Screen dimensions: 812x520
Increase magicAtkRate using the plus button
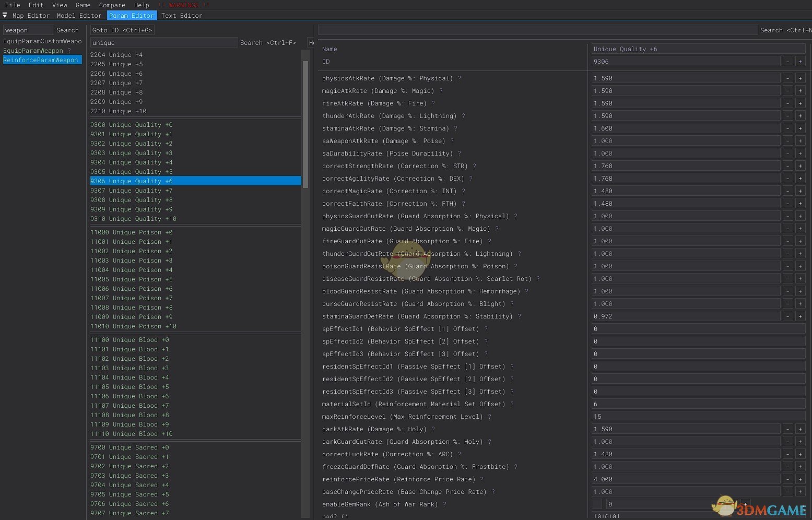[x=800, y=91]
